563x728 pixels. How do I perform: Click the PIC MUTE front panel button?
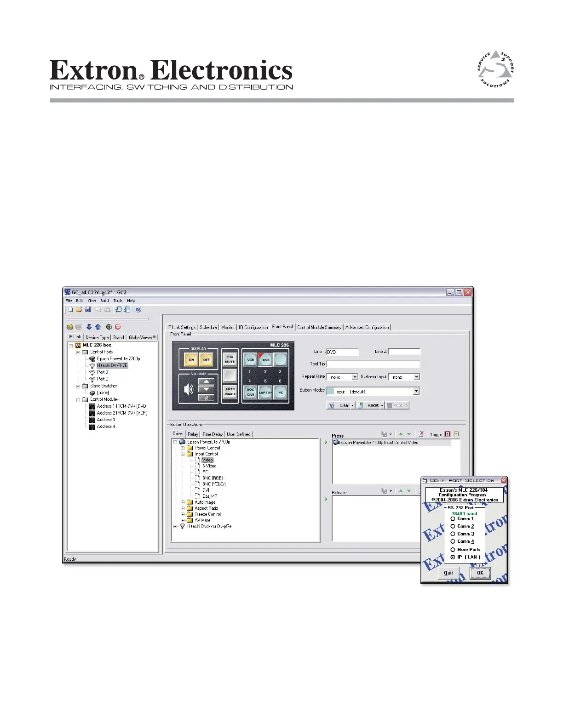coord(230,359)
